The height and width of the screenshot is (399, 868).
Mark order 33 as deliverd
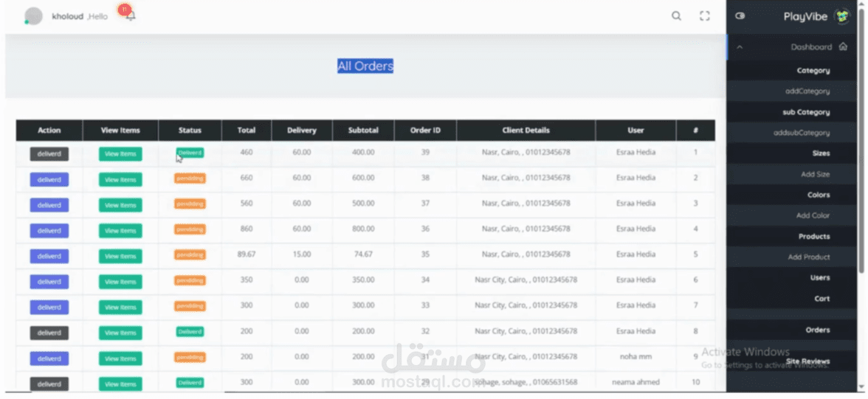pos(49,307)
